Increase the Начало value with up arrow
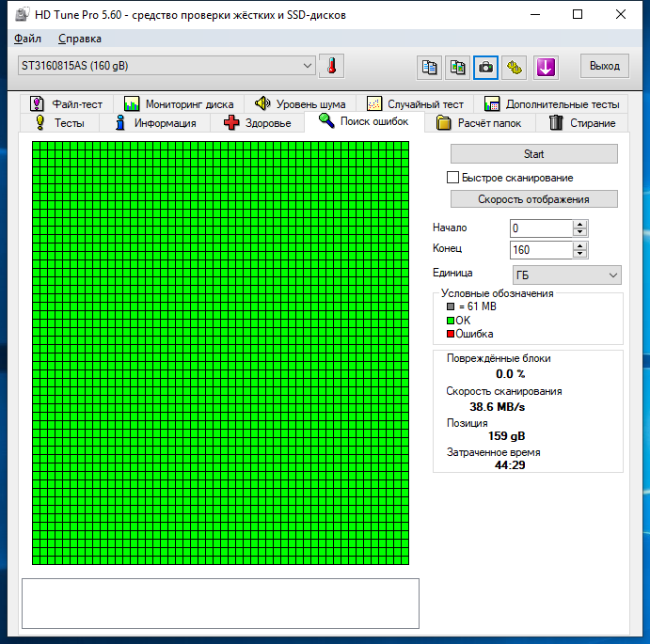The width and height of the screenshot is (650, 644). pyautogui.click(x=580, y=224)
